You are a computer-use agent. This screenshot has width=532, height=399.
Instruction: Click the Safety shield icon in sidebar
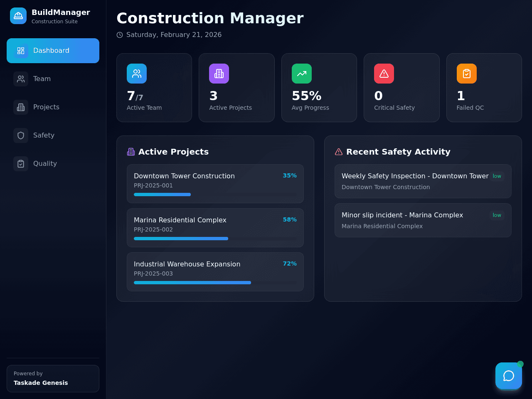(x=21, y=135)
